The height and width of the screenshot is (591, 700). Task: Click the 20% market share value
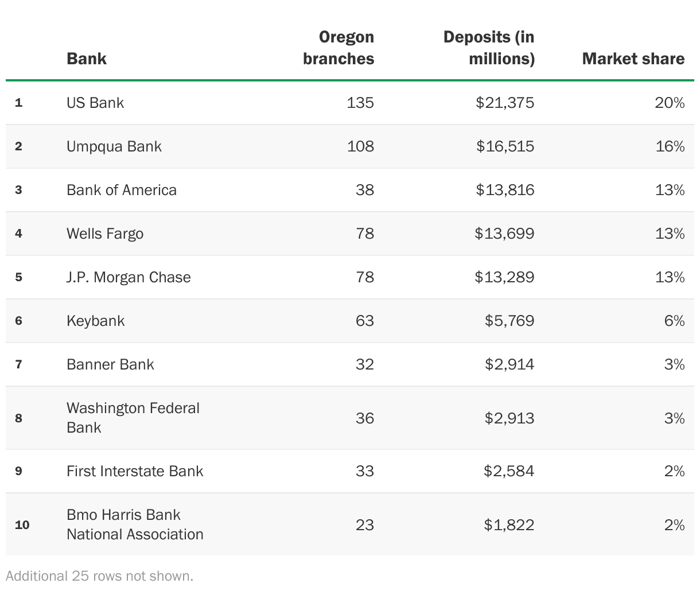tap(670, 103)
